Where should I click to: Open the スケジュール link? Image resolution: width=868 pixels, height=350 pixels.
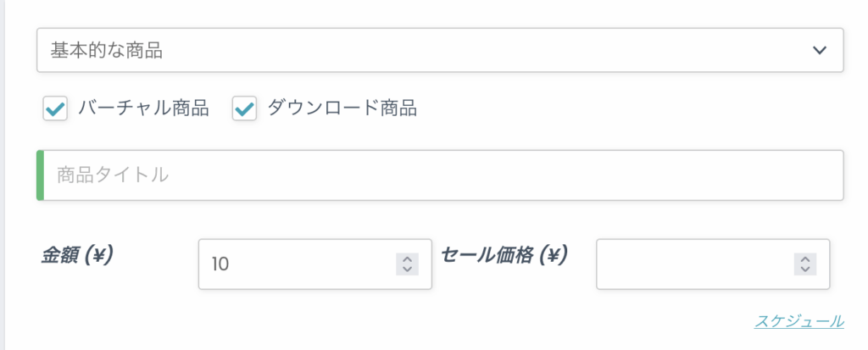[x=798, y=321]
